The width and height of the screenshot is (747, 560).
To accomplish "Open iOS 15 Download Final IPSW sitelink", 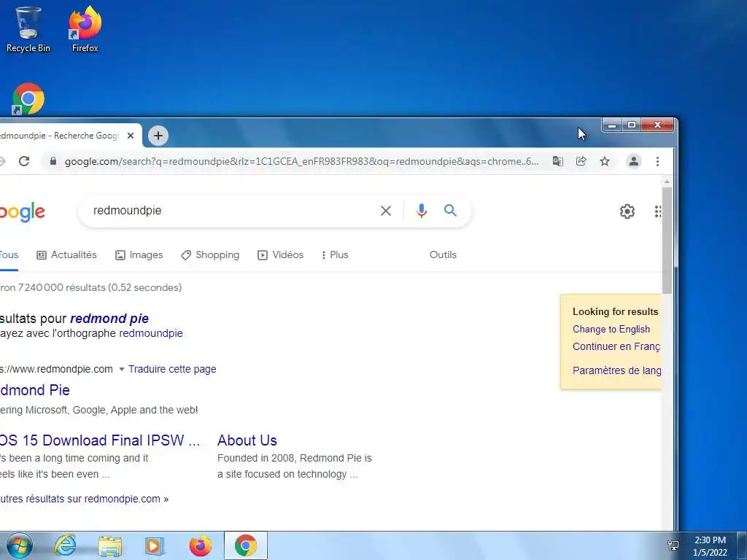I will pos(99,440).
